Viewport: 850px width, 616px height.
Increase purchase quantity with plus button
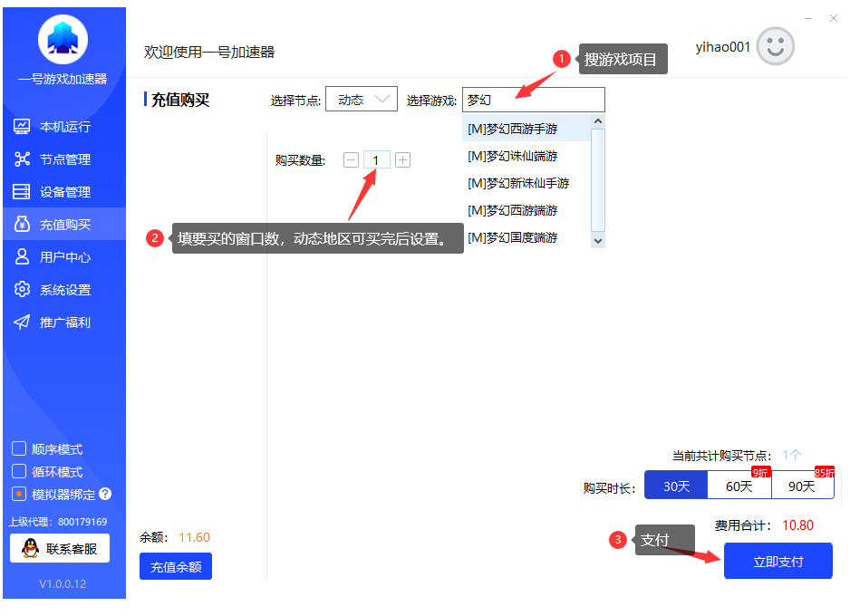click(402, 160)
